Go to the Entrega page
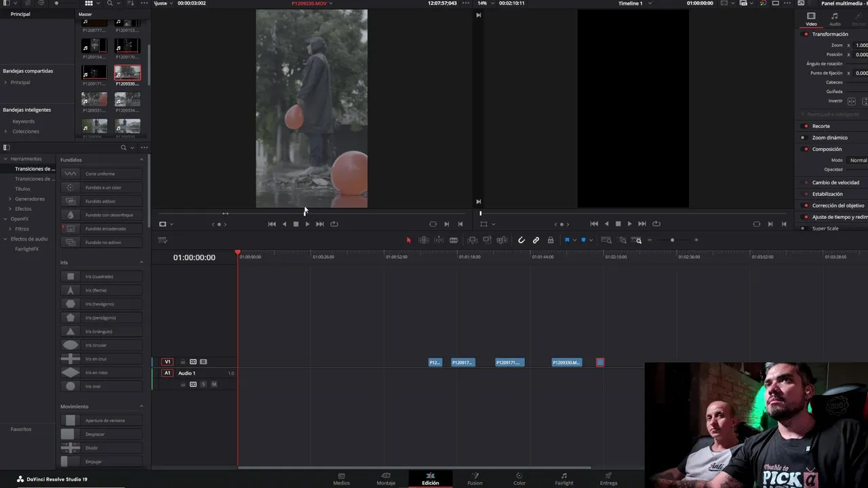 608,479
